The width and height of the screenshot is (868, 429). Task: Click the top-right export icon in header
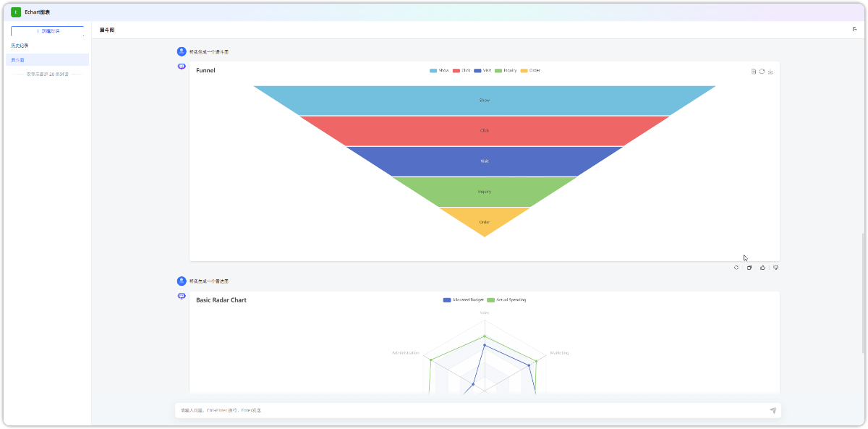(x=854, y=30)
